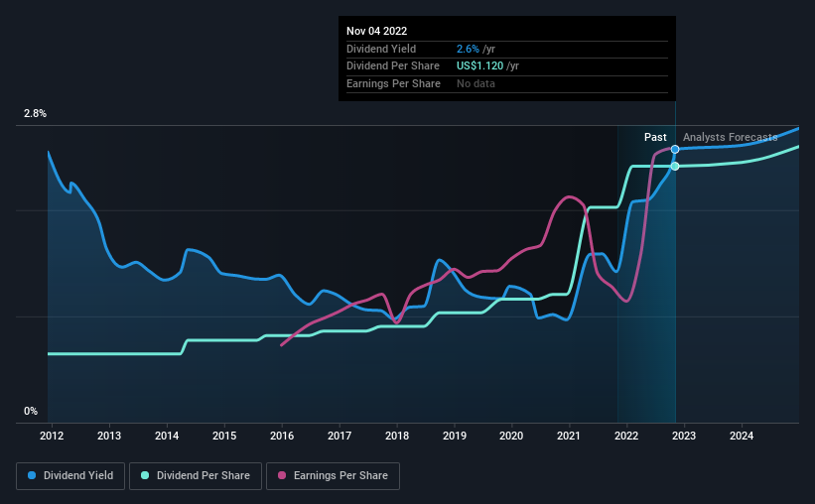Viewport: 815px width, 504px height.
Task: Click the 2012 x-axis label
Action: 52,436
